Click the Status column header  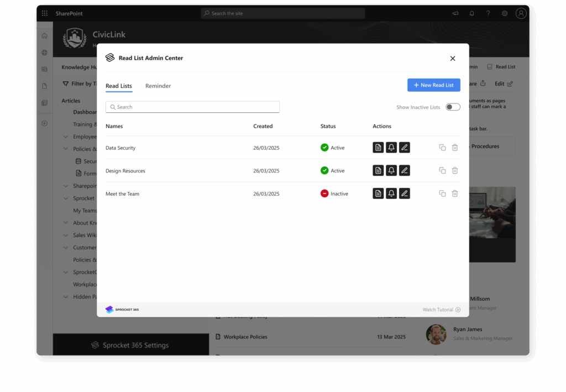pyautogui.click(x=328, y=126)
